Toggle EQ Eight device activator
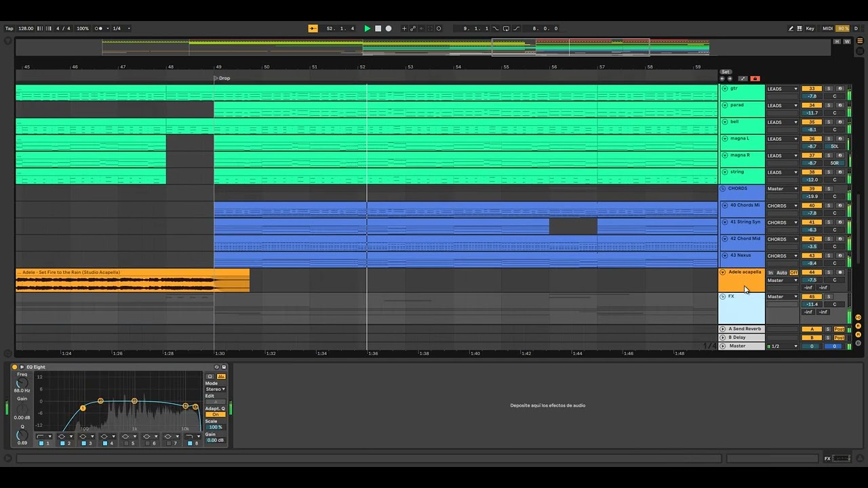Image resolution: width=868 pixels, height=488 pixels. click(x=15, y=367)
